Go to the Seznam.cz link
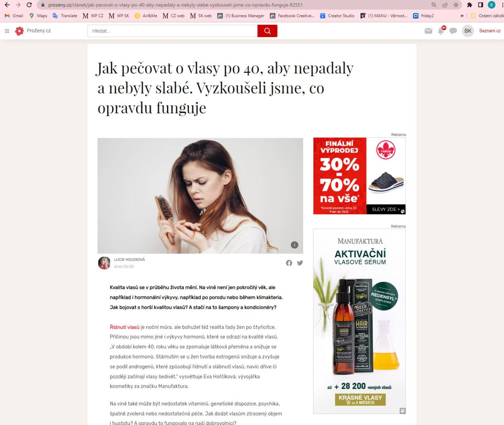 point(490,31)
